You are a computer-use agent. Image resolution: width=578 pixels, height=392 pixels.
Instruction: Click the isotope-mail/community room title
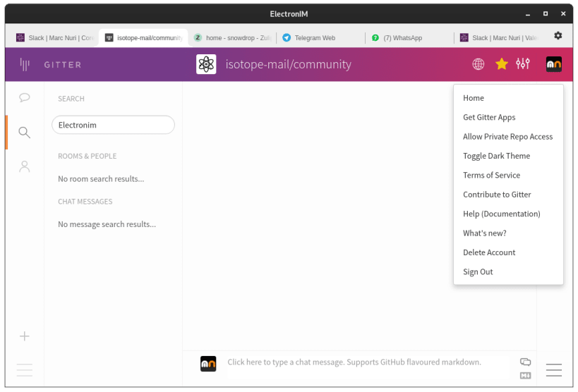tap(288, 64)
